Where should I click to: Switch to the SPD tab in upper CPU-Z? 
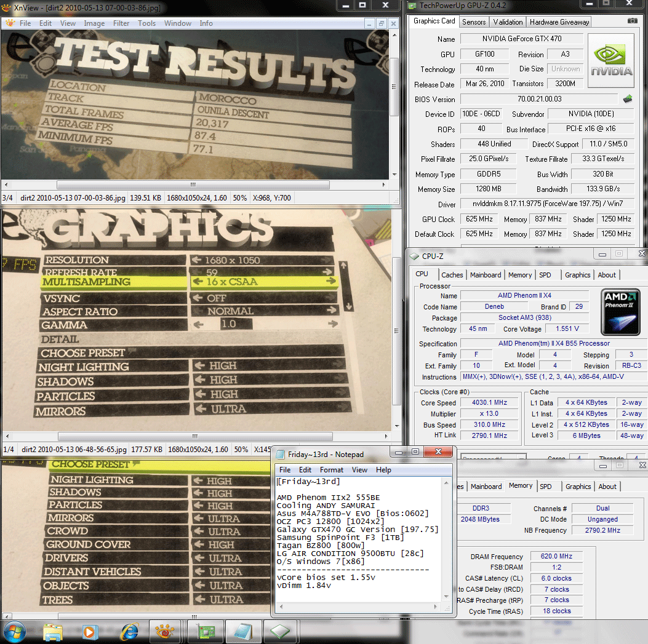[545, 275]
